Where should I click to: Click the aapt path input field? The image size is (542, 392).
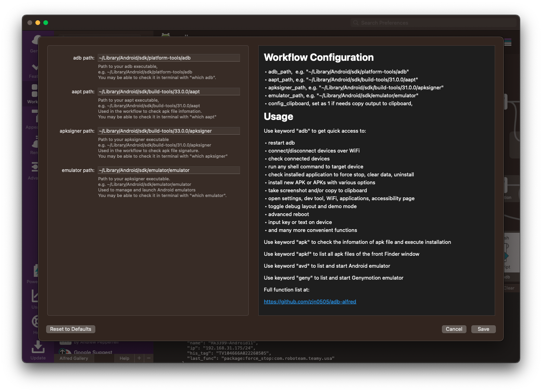pyautogui.click(x=169, y=92)
